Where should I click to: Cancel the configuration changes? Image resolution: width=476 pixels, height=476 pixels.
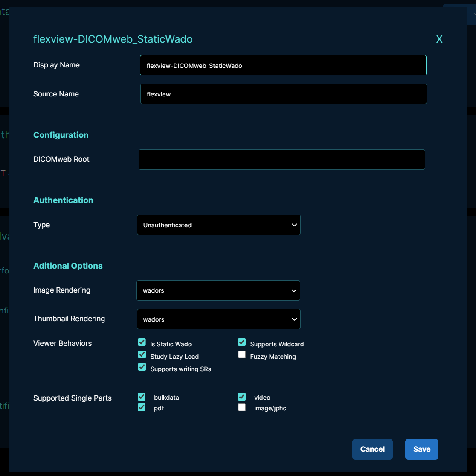pos(372,449)
